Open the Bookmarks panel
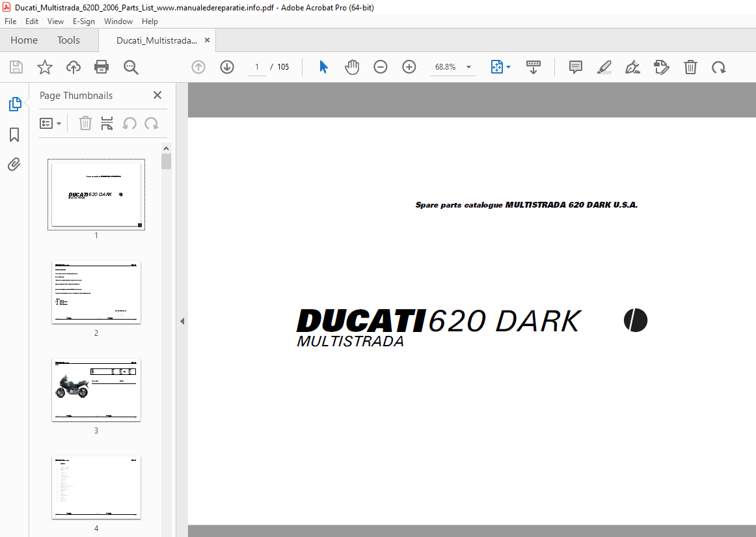 pyautogui.click(x=14, y=135)
